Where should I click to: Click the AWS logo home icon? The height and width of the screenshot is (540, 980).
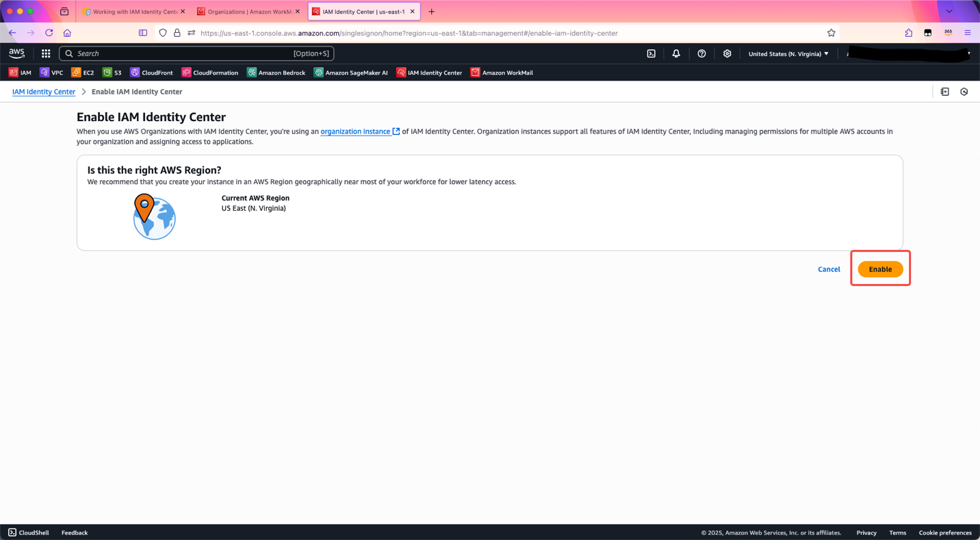pos(16,53)
